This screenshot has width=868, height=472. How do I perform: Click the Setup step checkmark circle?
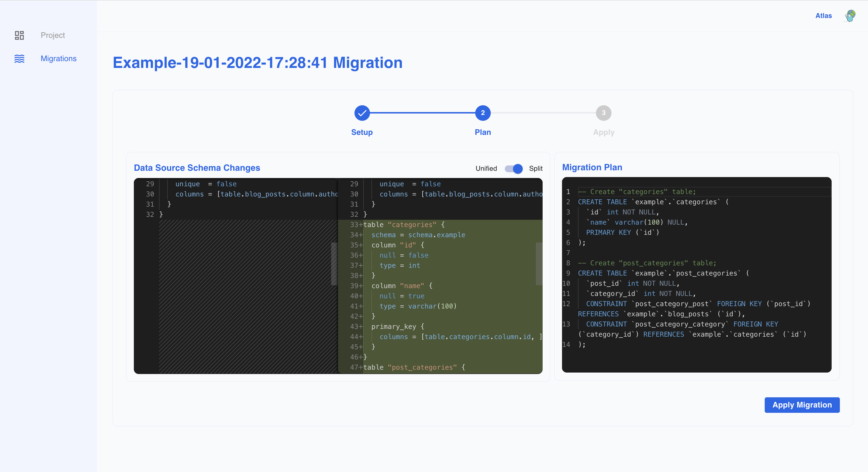(x=362, y=113)
